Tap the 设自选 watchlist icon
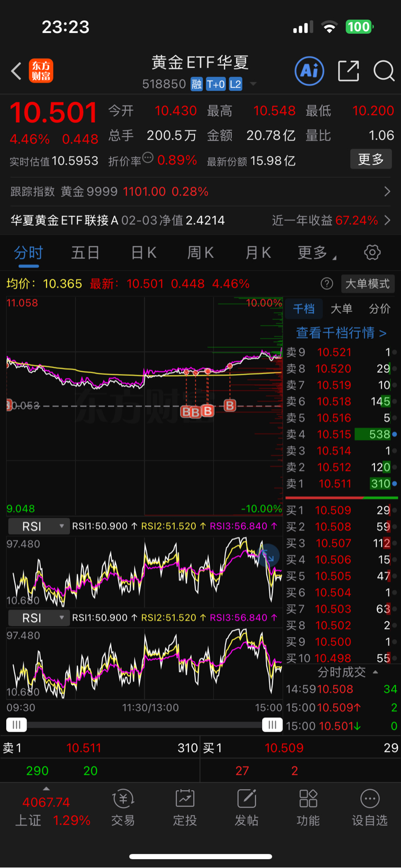401x868 pixels. (370, 808)
